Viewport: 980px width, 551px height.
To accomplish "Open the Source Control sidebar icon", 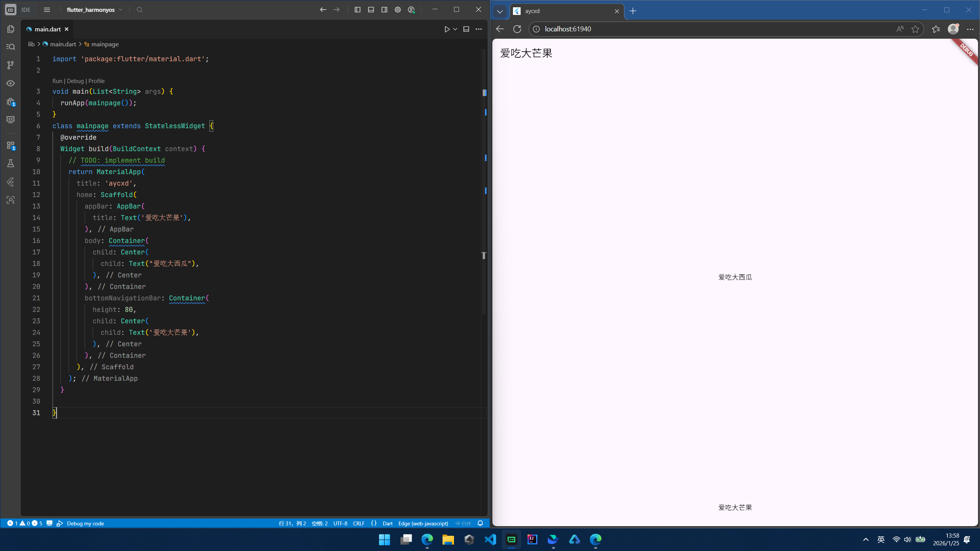I will (x=11, y=65).
